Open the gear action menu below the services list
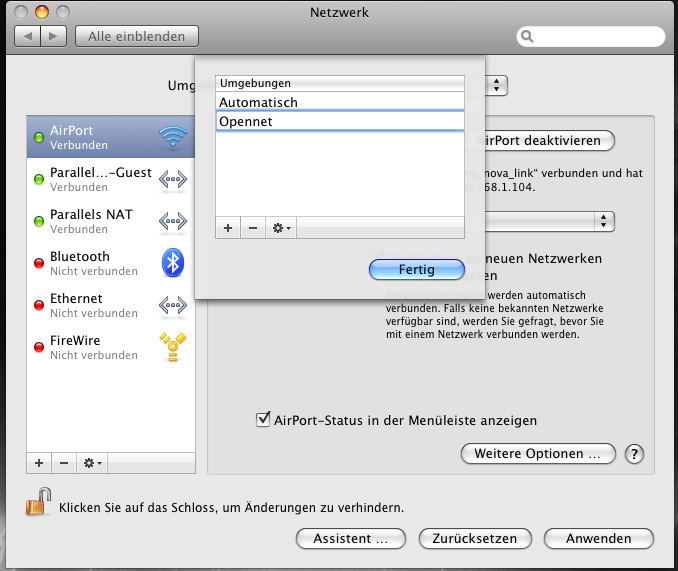The height and width of the screenshot is (571, 678). (92, 463)
